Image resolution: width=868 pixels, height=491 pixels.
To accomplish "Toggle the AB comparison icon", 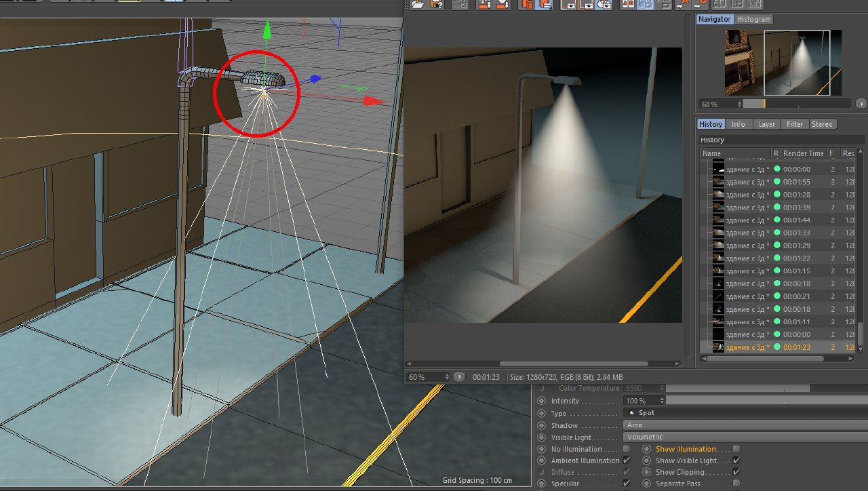I will coord(628,4).
